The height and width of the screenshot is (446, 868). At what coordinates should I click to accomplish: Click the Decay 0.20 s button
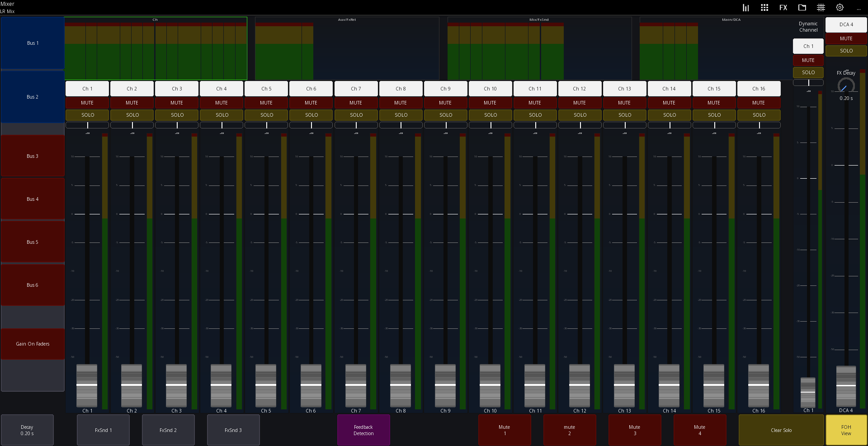point(27,430)
